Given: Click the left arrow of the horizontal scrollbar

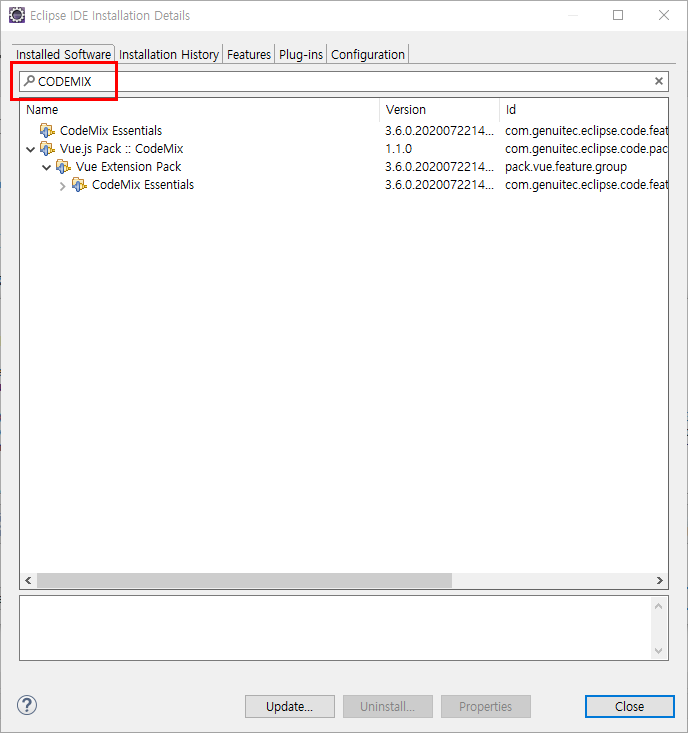Looking at the screenshot, I should (x=29, y=580).
